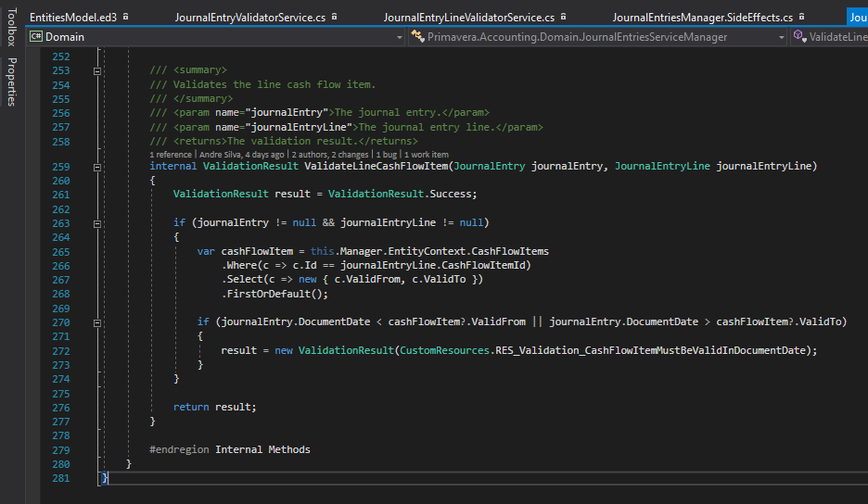Click line number 281 in the gutter
The width and height of the screenshot is (868, 504).
pyautogui.click(x=61, y=479)
